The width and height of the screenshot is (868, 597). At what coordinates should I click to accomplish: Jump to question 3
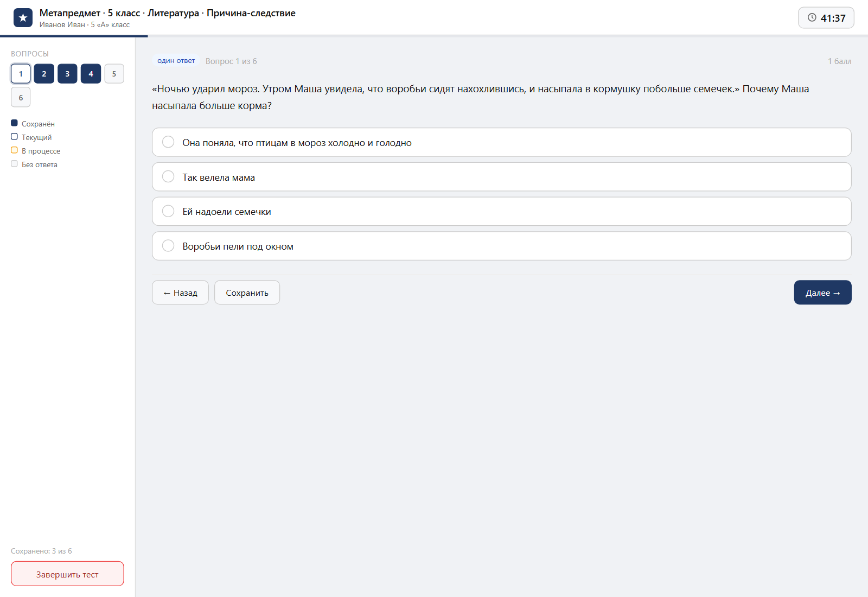point(67,74)
